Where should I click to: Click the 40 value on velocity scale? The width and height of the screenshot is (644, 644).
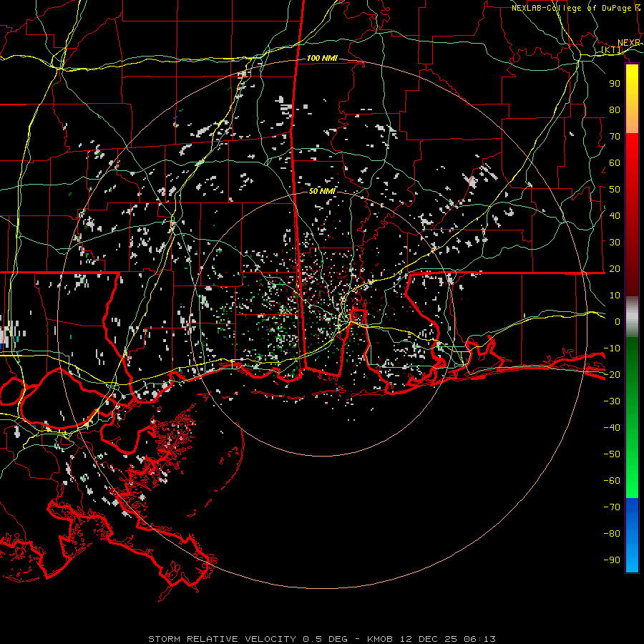(x=615, y=216)
